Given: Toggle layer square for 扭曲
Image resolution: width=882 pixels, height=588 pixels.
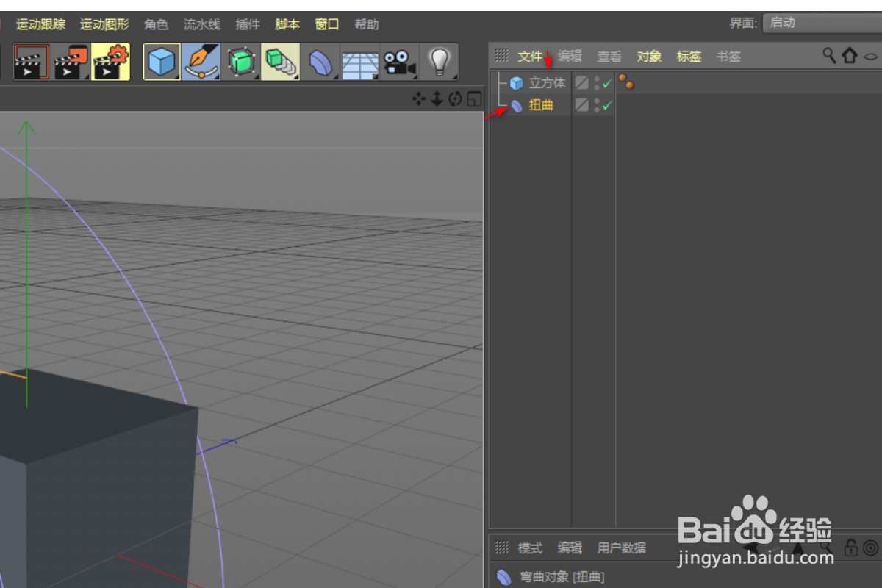Looking at the screenshot, I should pos(581,106).
